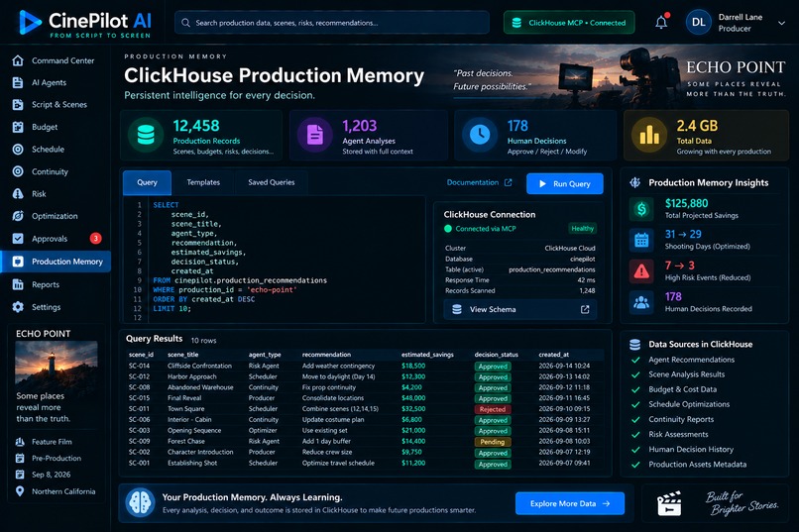The height and width of the screenshot is (532, 799).
Task: Click the Approved status for SC-014
Action: pyautogui.click(x=493, y=366)
